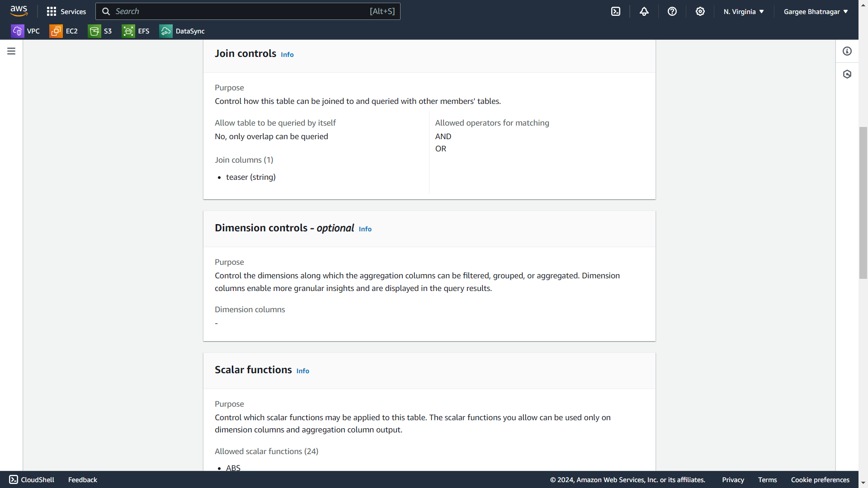Viewport: 868px width, 488px height.
Task: Open settings gear in top bar
Action: coord(700,11)
